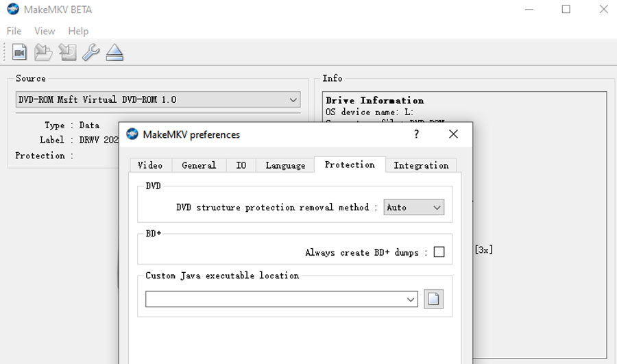Click the Type : Data label in Source
Screen dimensions: 617x364
click(x=71, y=125)
